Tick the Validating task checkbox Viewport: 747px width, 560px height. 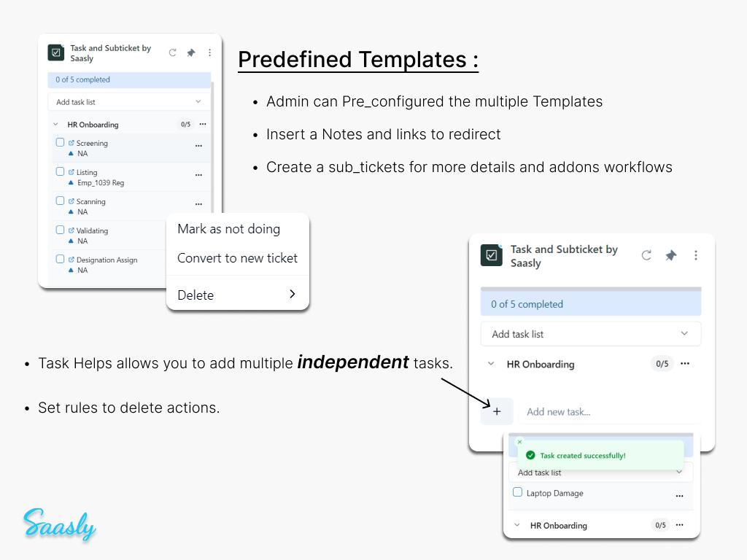click(61, 230)
